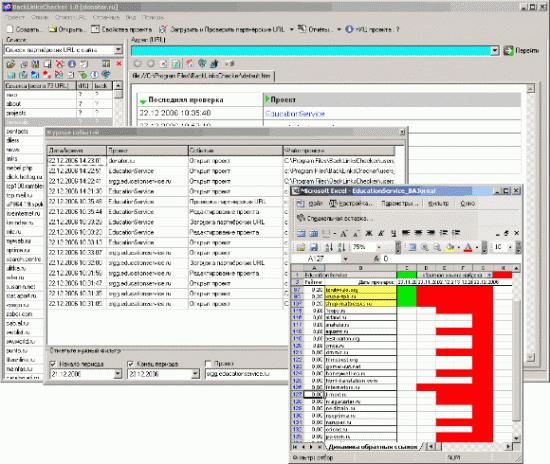
Task: Open the Проект menu in the main window
Action: coord(15,17)
